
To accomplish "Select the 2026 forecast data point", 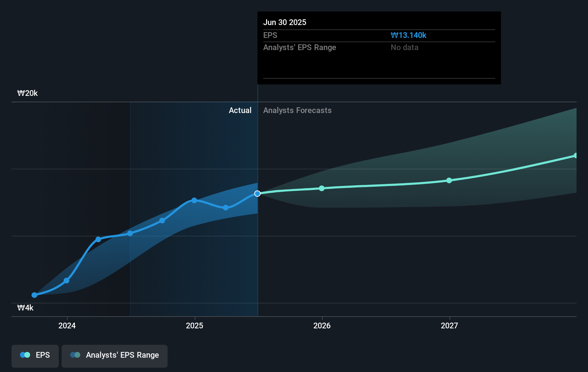I will coord(322,188).
